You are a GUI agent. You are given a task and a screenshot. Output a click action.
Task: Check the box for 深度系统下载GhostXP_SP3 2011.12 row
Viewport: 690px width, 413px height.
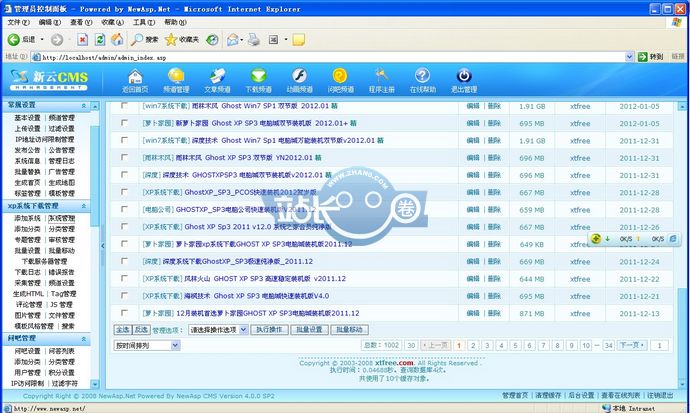coord(124,261)
